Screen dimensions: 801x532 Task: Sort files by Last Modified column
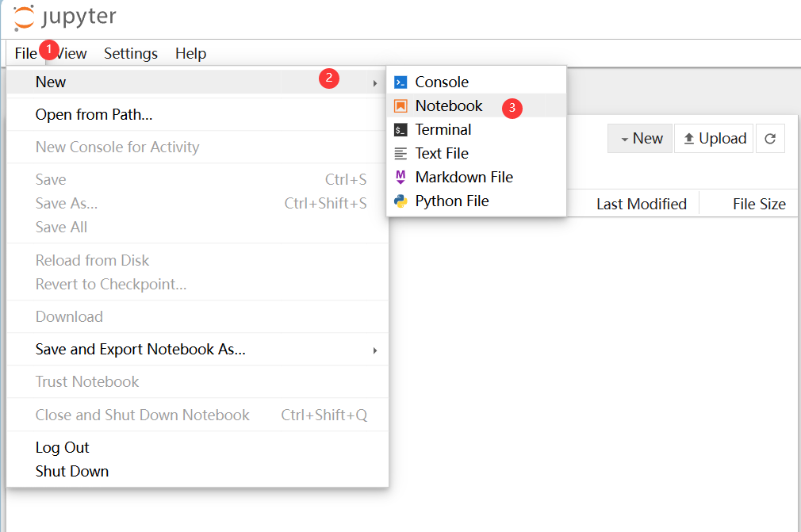pyautogui.click(x=641, y=204)
